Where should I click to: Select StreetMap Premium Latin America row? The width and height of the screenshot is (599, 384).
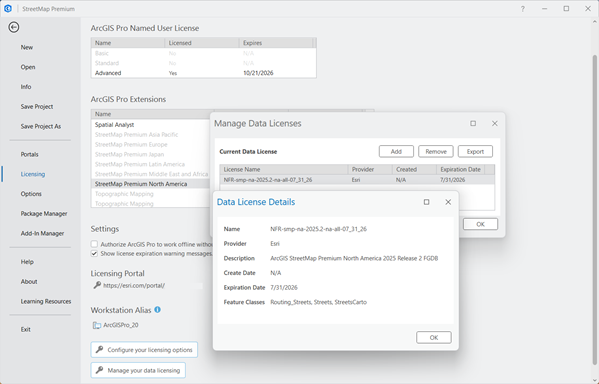pyautogui.click(x=151, y=164)
